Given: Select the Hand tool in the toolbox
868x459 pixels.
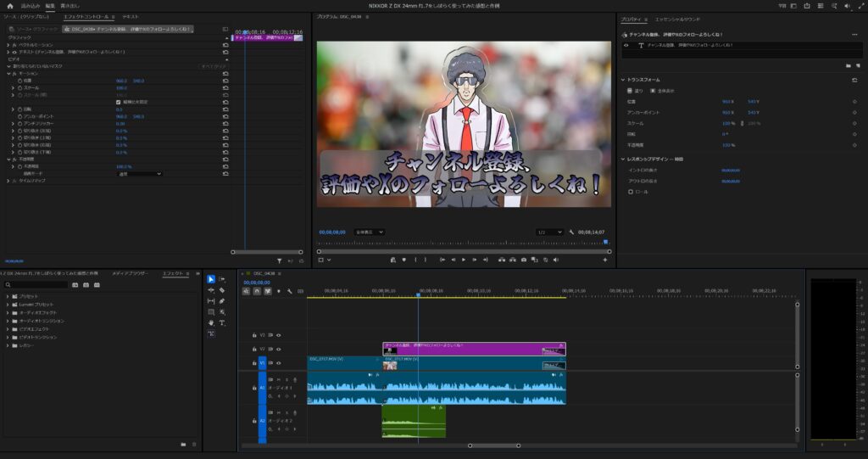Looking at the screenshot, I should [x=211, y=323].
